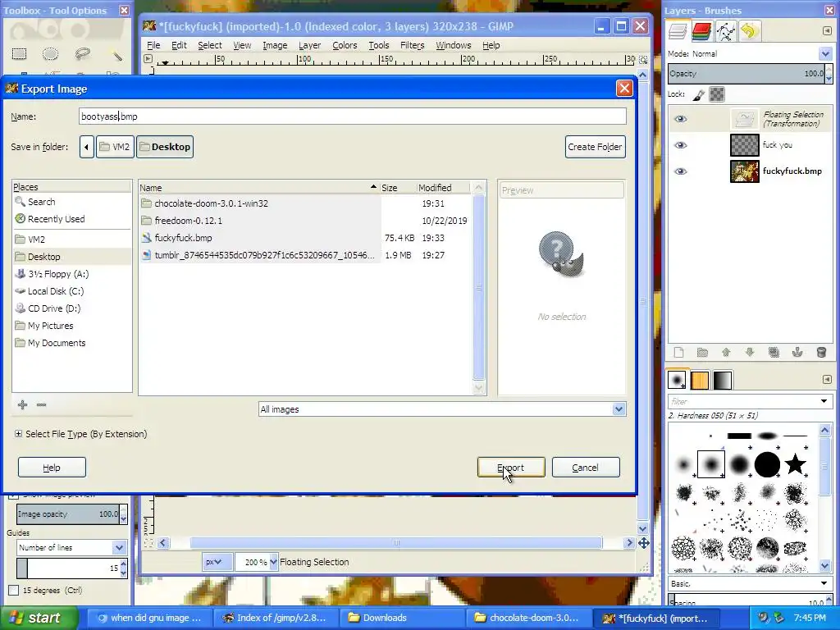Select the Rectangle Select tool in Toolbox
Image resolution: width=840 pixels, height=630 pixels.
[x=20, y=53]
